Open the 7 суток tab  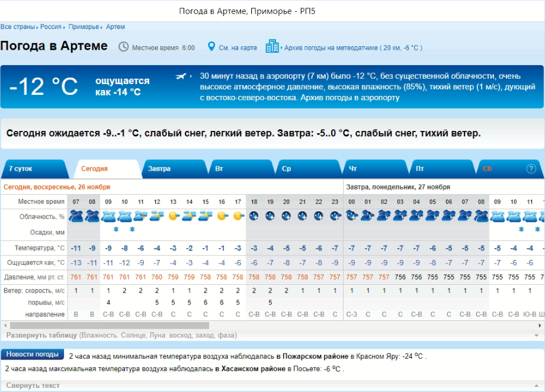click(35, 169)
